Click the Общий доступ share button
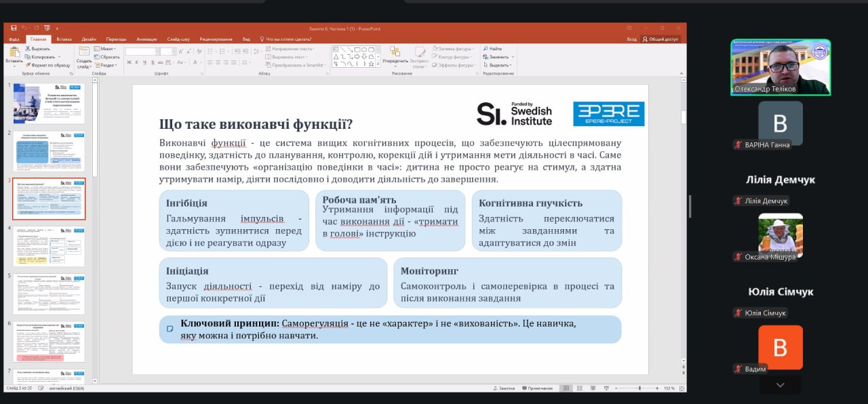 click(x=660, y=39)
